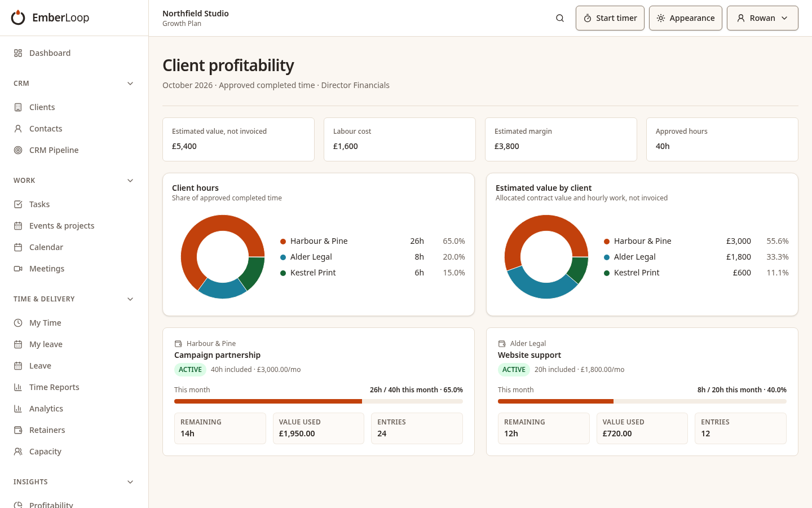Click the Harbour & Pine 55.6% value
The width and height of the screenshot is (812, 508).
click(x=778, y=241)
